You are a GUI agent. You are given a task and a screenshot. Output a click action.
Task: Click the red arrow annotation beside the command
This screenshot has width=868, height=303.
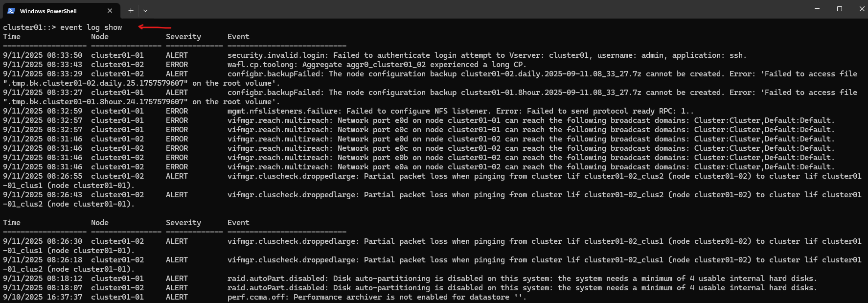click(x=155, y=27)
